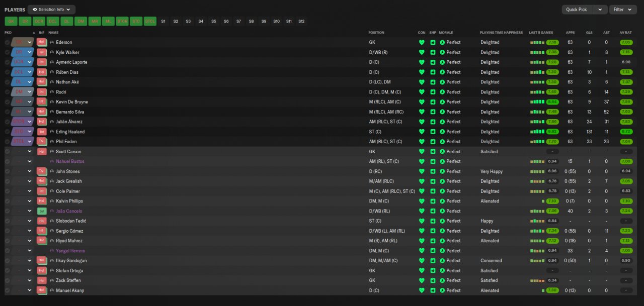The image size is (644, 306).
Task: Click Bernardo Silva's 52 assists value
Action: coord(606,112)
